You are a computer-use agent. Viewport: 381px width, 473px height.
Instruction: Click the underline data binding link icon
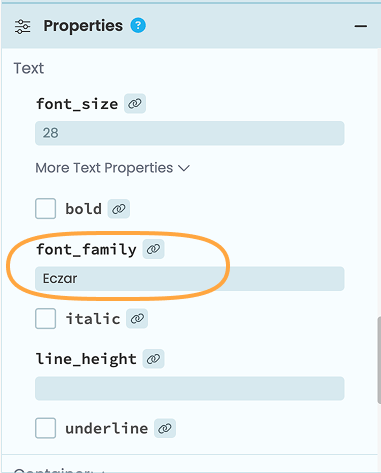[x=165, y=428]
